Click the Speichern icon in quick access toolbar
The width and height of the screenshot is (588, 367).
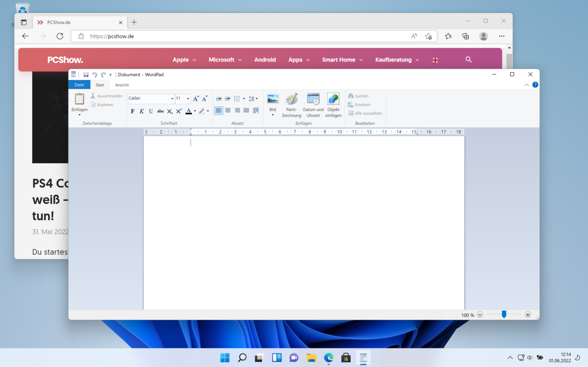(x=86, y=74)
